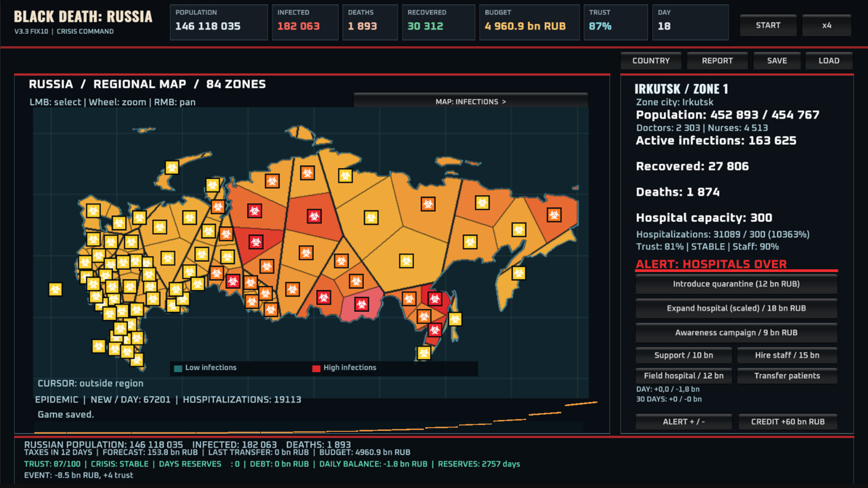Image resolution: width=868 pixels, height=488 pixels.
Task: Select the yellow marker beside Sakhalin island
Action: [455, 319]
